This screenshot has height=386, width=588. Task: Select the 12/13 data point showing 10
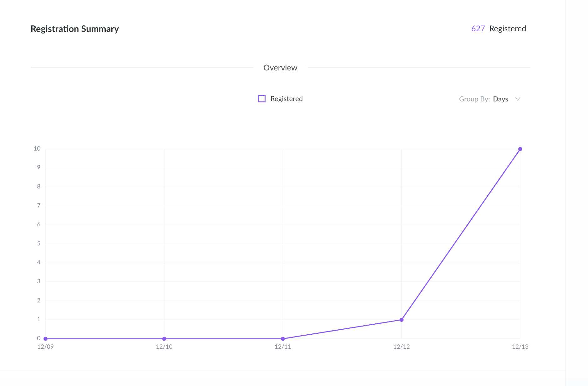(x=520, y=149)
